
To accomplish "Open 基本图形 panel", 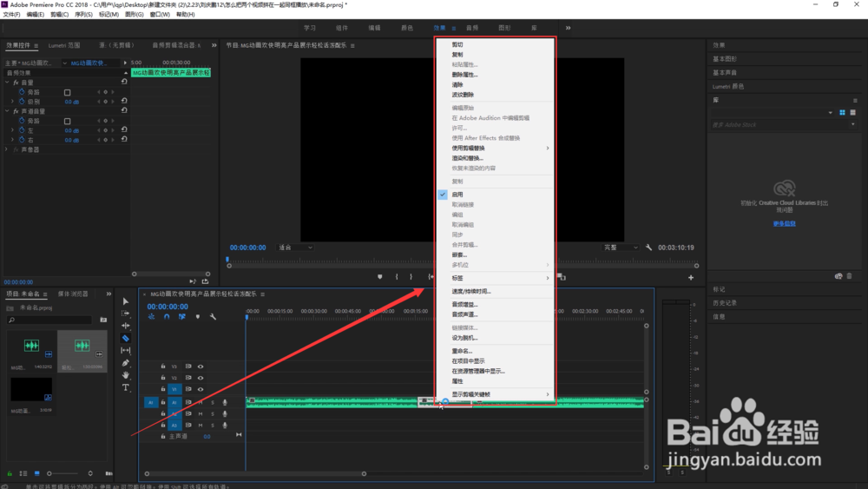I will pos(725,59).
